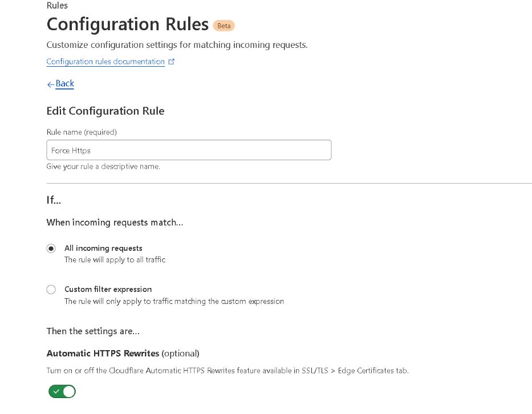532x414 pixels.
Task: Click the left arrow icon before Back
Action: tap(51, 84)
